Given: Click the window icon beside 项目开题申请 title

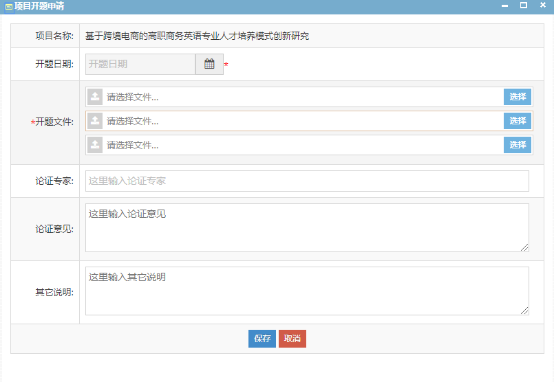Looking at the screenshot, I should pyautogui.click(x=9, y=7).
